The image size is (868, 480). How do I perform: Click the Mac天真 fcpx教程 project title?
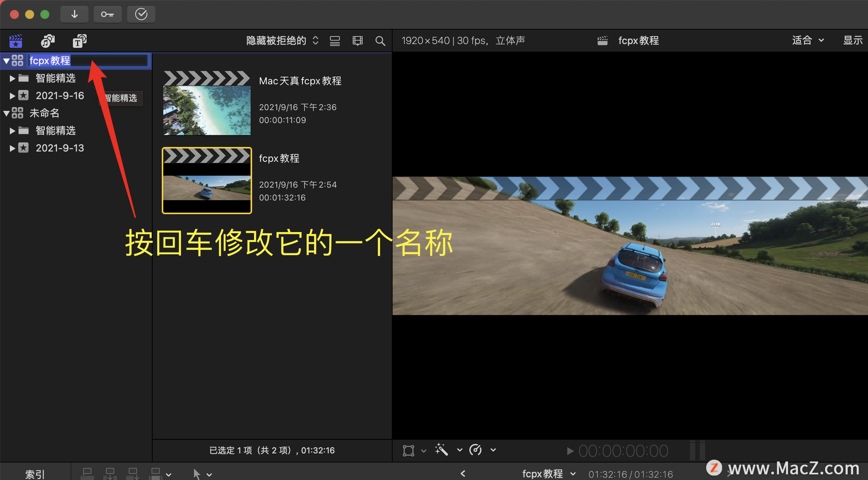click(x=300, y=81)
